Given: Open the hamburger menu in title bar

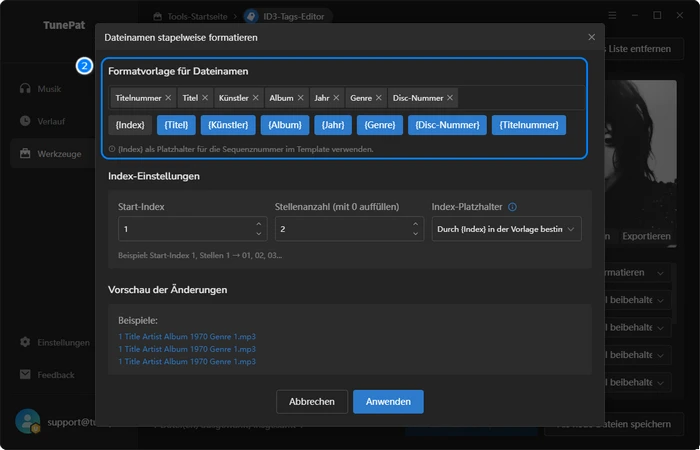Looking at the screenshot, I should 612,16.
